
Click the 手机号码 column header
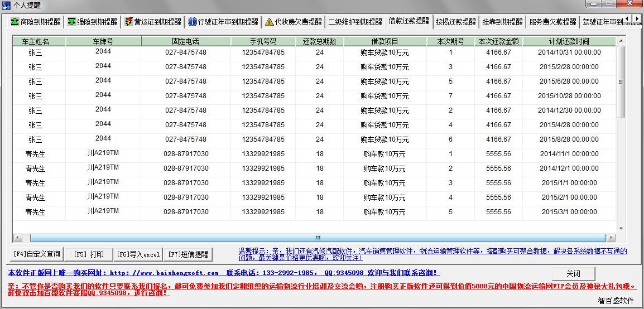pyautogui.click(x=263, y=41)
